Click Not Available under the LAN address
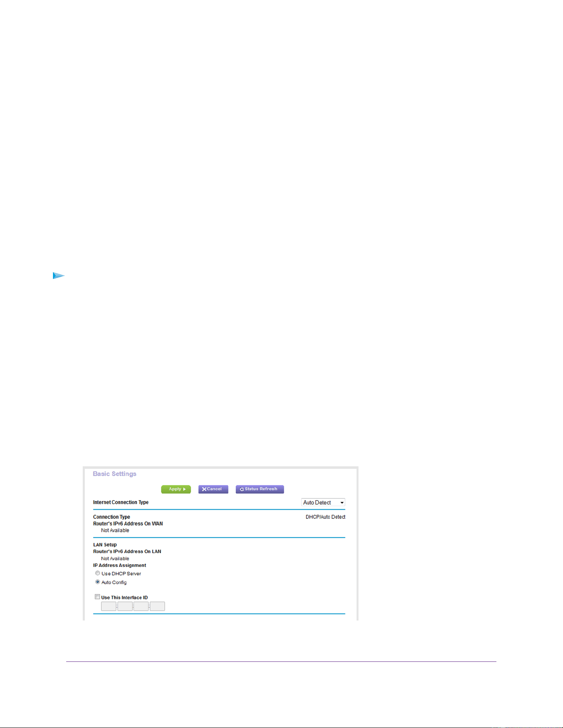Viewport: 563px width, 728px height. 115,559
